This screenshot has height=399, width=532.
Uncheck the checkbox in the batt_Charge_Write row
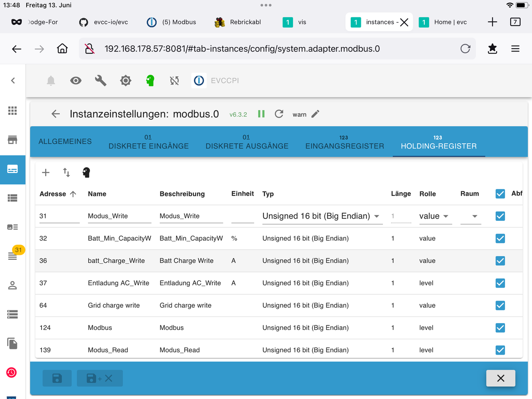click(x=500, y=261)
